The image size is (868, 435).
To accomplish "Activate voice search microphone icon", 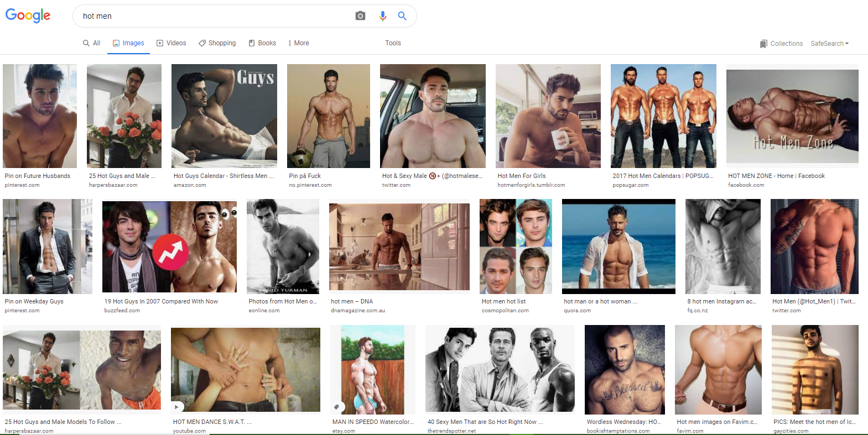I will coord(382,16).
